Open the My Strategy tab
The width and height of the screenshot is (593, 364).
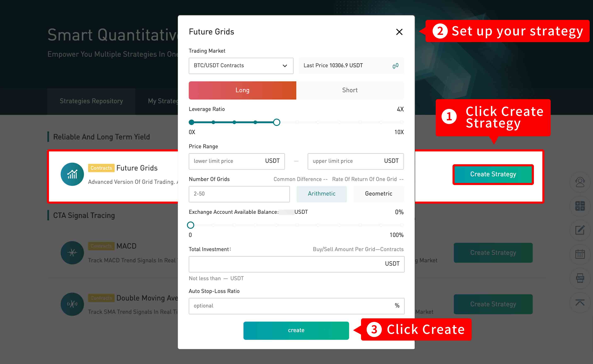163,101
